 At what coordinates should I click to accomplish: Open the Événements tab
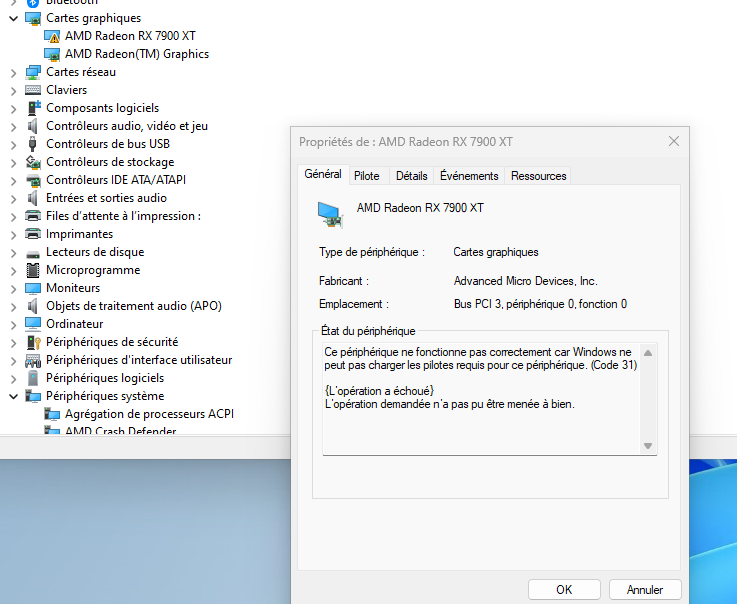(469, 176)
